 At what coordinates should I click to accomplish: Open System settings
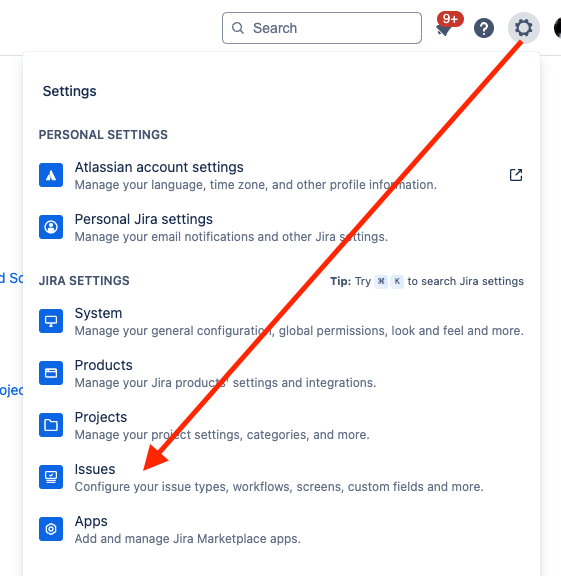281,321
